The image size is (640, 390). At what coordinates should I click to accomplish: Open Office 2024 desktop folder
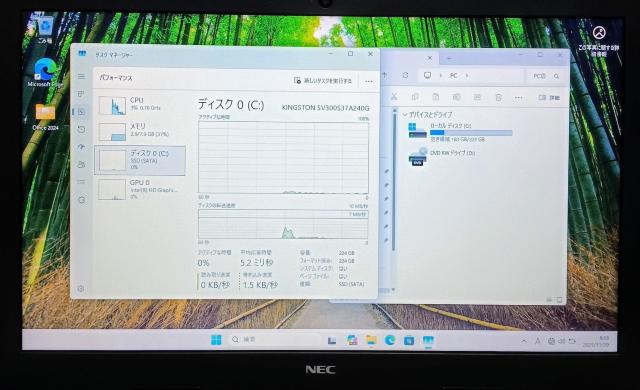(x=45, y=117)
